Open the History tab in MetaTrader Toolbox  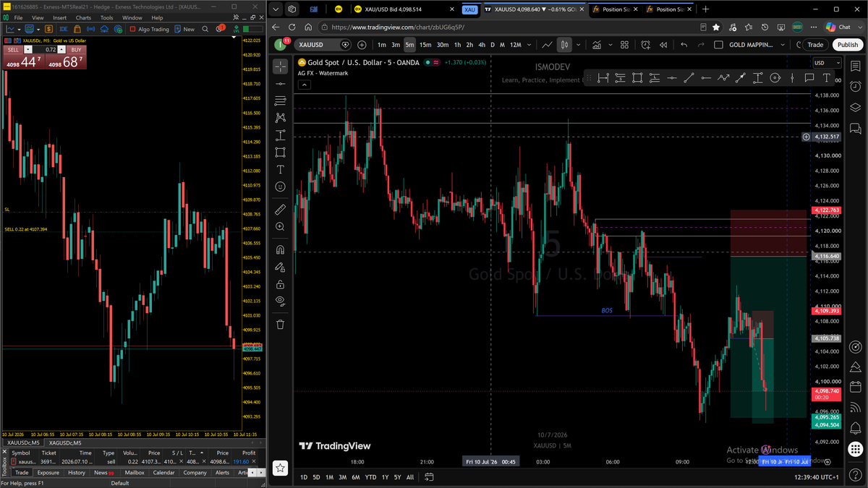77,473
